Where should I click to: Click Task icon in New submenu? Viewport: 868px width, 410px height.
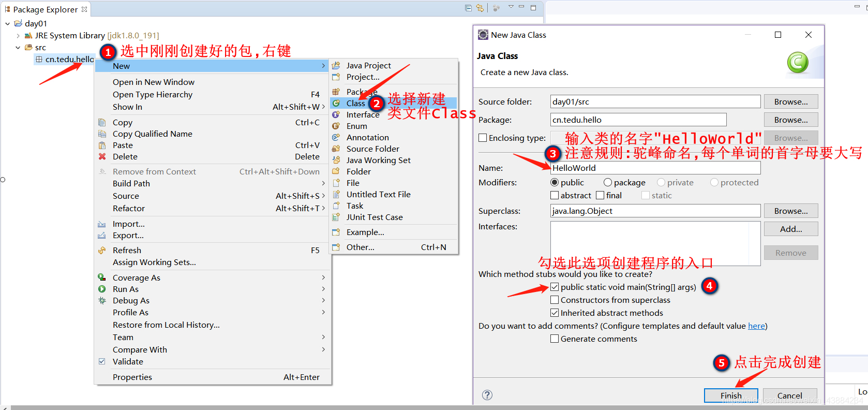(336, 206)
